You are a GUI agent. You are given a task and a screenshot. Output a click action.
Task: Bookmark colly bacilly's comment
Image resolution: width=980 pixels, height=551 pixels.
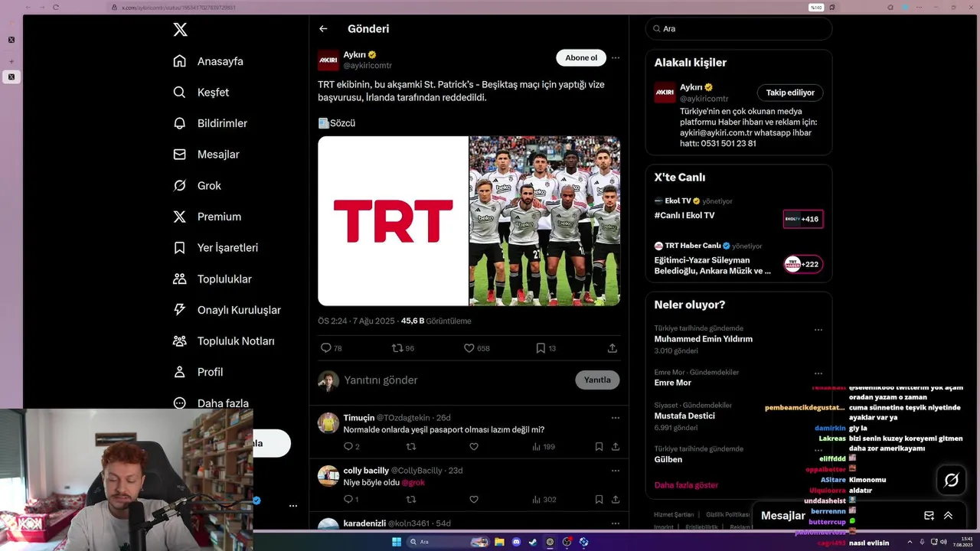pos(599,500)
